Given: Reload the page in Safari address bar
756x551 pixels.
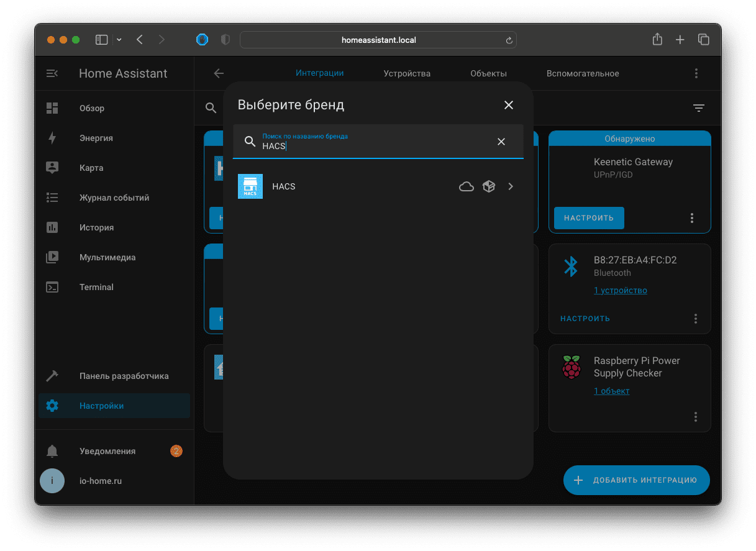Looking at the screenshot, I should tap(509, 40).
